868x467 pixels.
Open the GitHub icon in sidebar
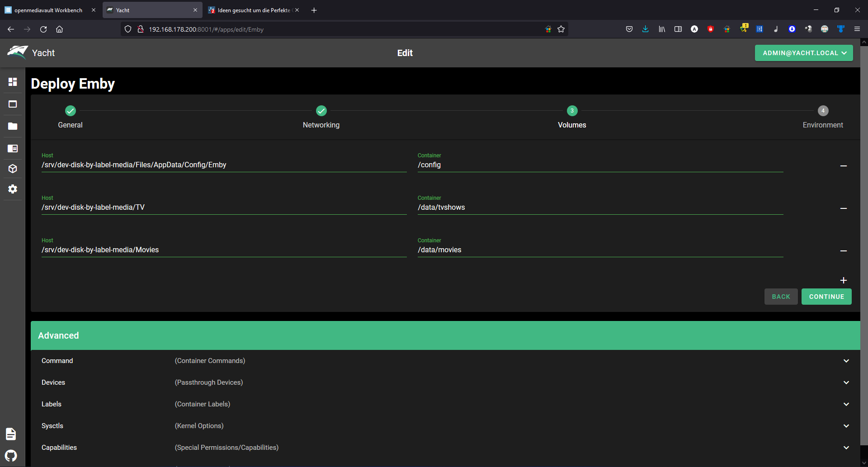[x=11, y=456]
